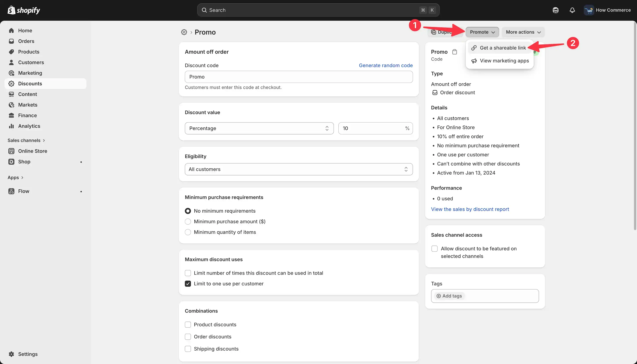Image resolution: width=637 pixels, height=364 pixels.
Task: Click Generate random code link
Action: pyautogui.click(x=386, y=65)
